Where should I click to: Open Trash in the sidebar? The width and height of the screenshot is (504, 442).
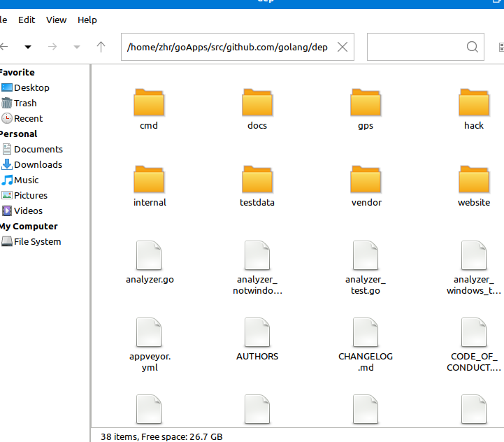pos(20,103)
